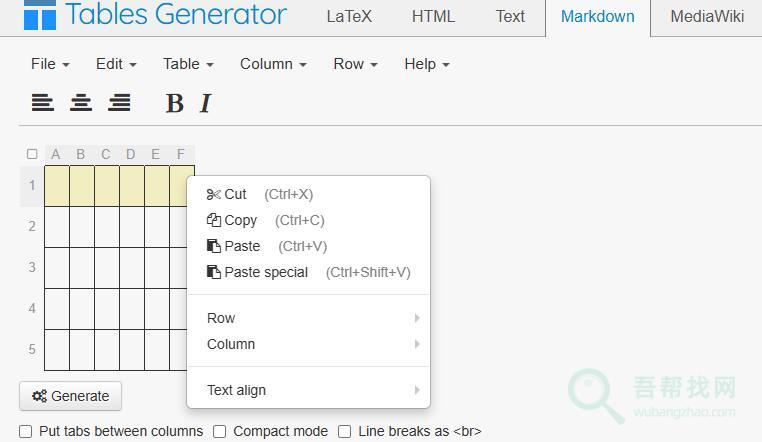
Task: Click the align right icon
Action: (119, 103)
